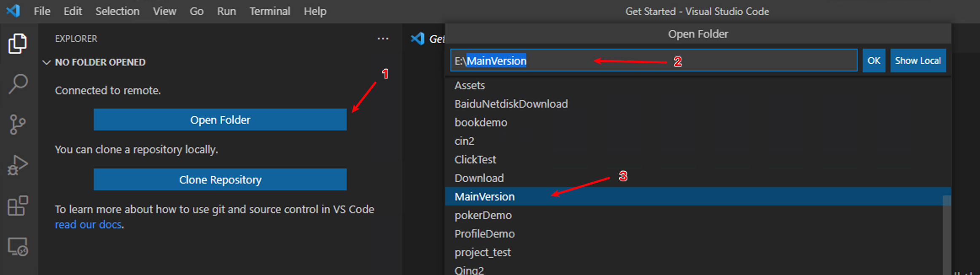
Task: Open the Go menu
Action: click(x=197, y=11)
